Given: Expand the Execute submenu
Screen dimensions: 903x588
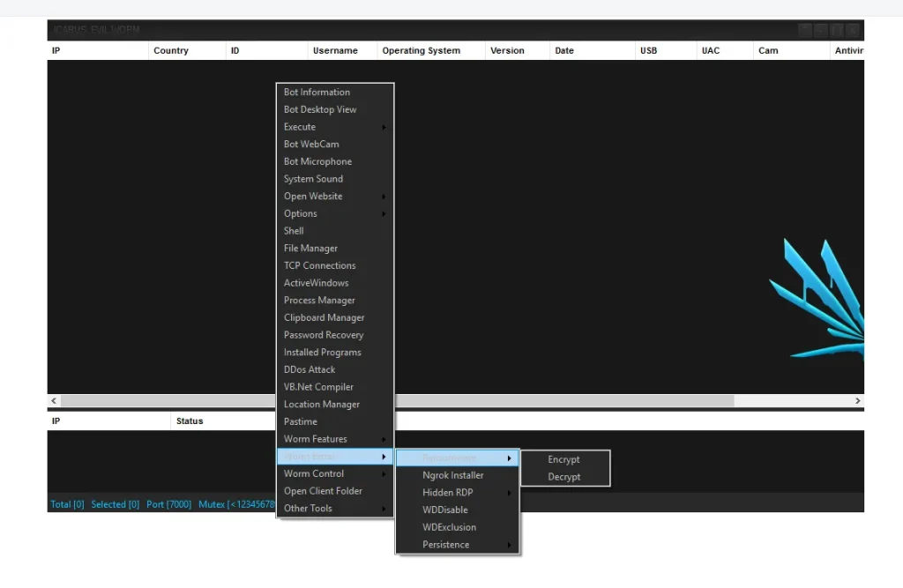Looking at the screenshot, I should pos(300,126).
